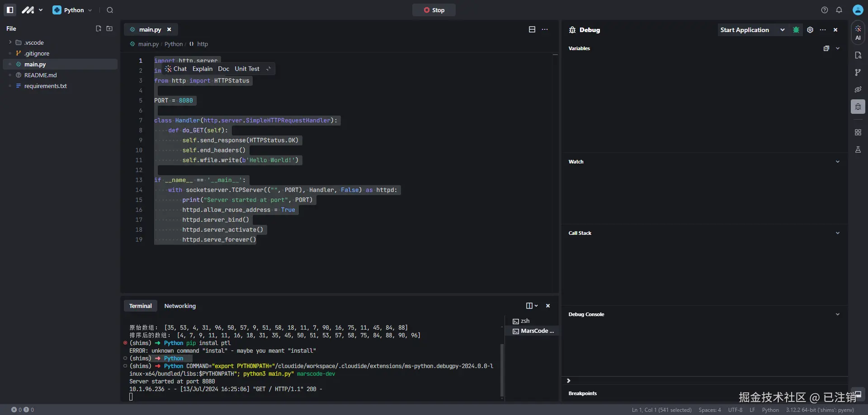Collapse the Call Stack section

coord(838,233)
